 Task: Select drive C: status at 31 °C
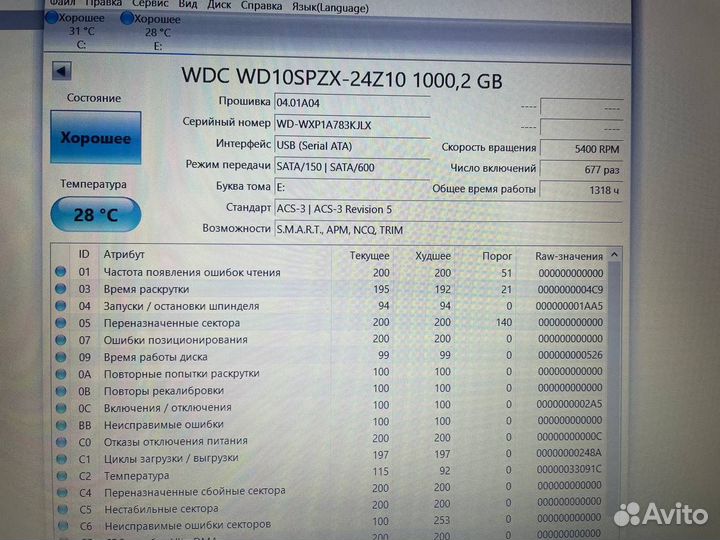point(76,31)
